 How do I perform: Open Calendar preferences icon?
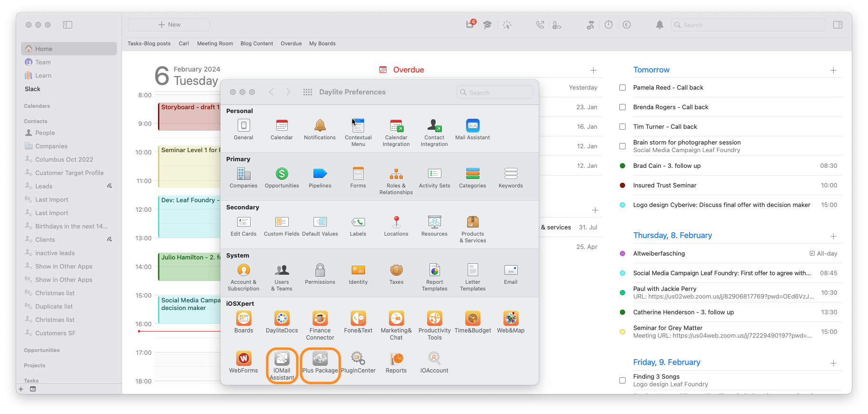click(282, 125)
